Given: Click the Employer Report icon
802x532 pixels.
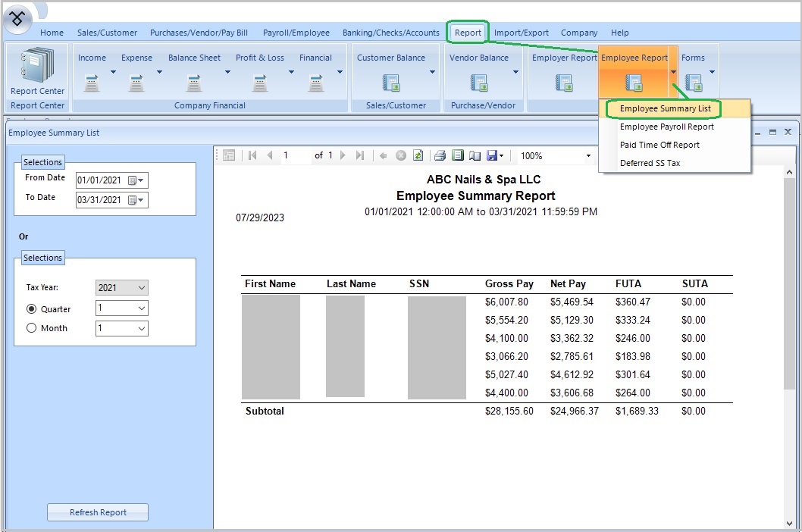Looking at the screenshot, I should [563, 82].
